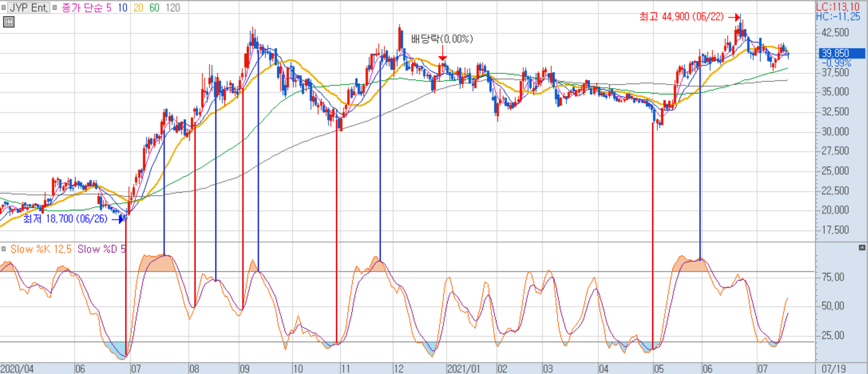Click the 75,00 stochastic axis label

(833, 277)
